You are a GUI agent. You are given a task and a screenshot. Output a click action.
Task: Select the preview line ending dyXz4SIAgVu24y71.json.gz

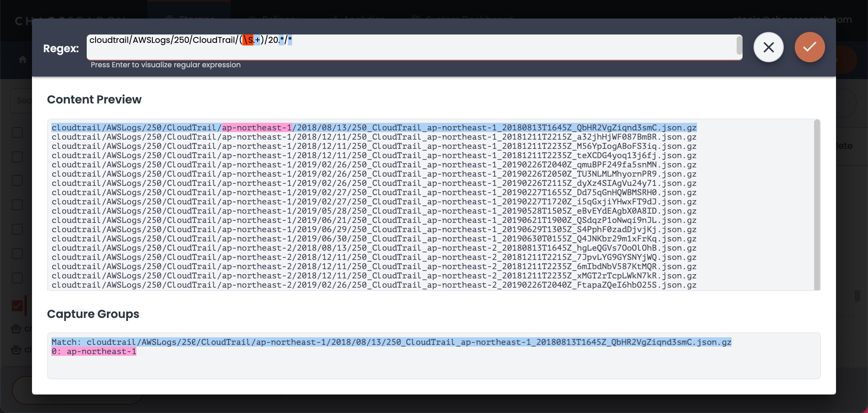[x=374, y=183]
